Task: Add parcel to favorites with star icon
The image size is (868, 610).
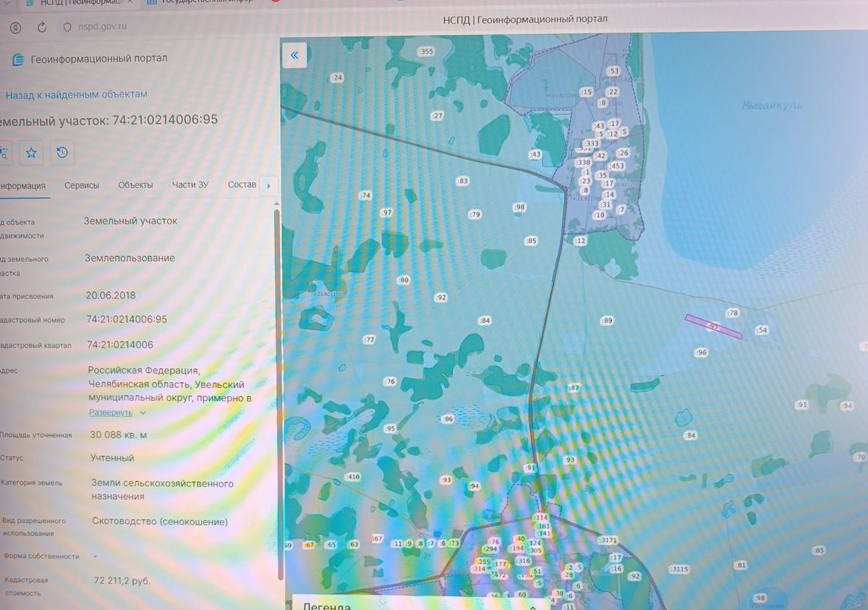Action: tap(31, 153)
